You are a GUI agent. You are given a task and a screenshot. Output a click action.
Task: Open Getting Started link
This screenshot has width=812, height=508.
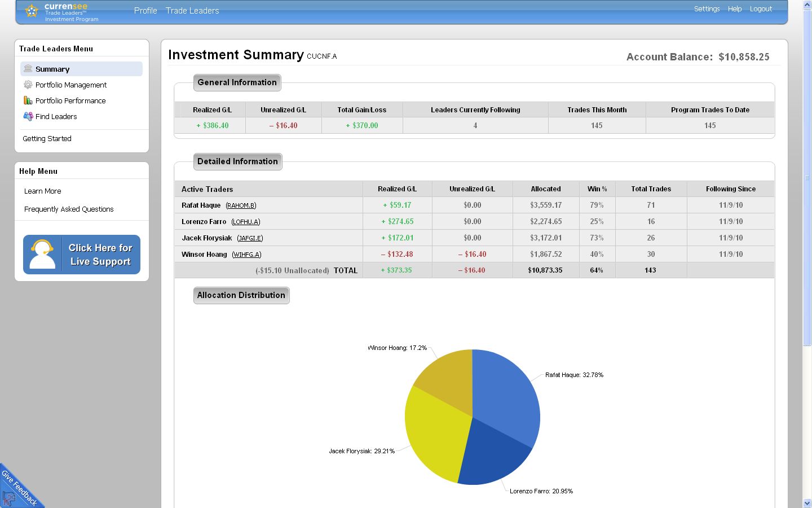pyautogui.click(x=47, y=138)
